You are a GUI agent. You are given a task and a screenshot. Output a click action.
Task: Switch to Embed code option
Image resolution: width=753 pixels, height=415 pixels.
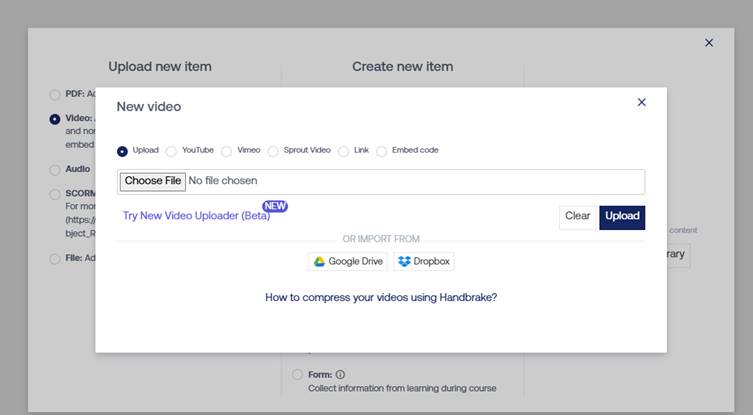coord(381,151)
